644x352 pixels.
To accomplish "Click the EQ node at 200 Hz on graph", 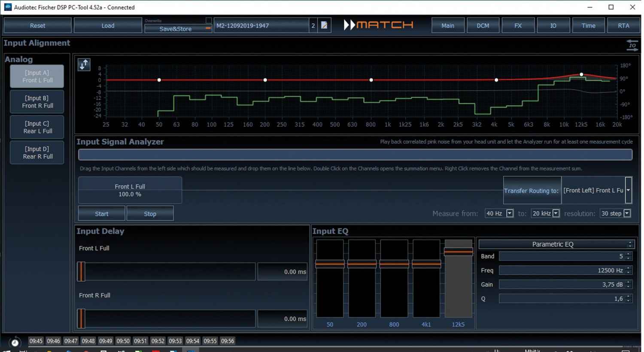I will [265, 80].
